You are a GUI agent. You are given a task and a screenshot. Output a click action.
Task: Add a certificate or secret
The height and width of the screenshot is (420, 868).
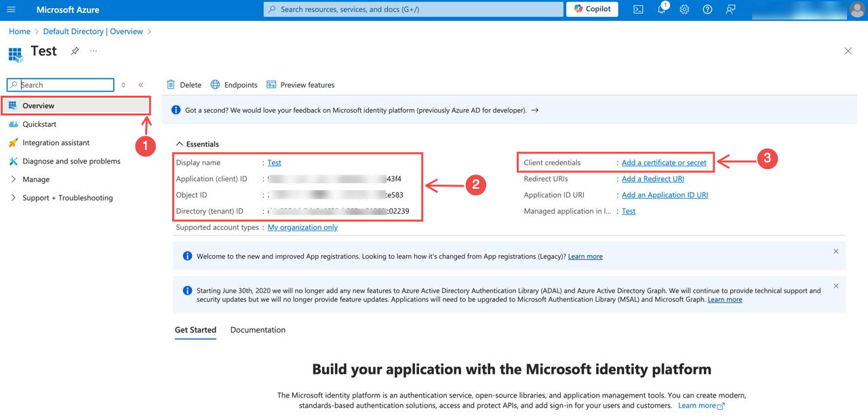coord(665,162)
